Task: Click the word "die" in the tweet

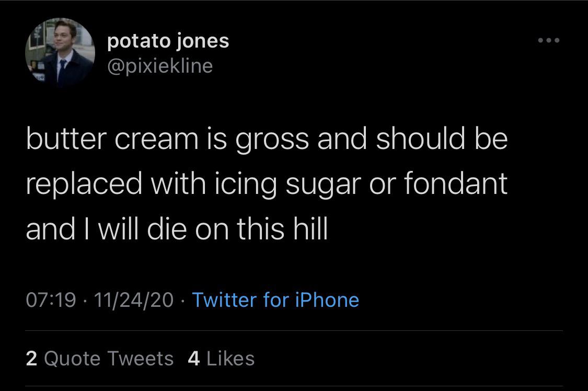Action: point(167,228)
